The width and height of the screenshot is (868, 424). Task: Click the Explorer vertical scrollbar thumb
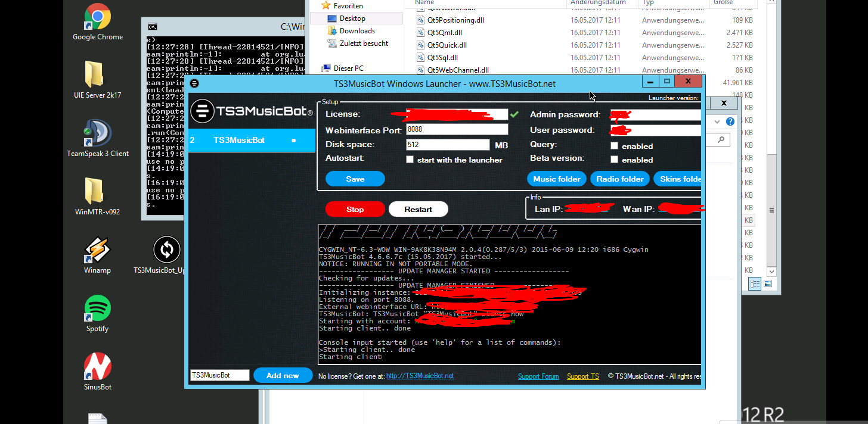point(772,210)
